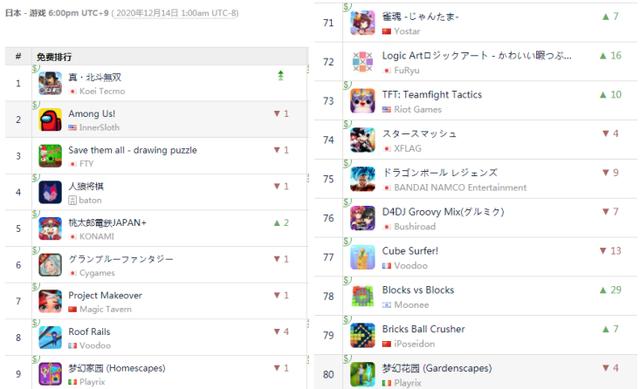Open the Blocks vs Blocks icon
This screenshot has height=389, width=640.
pyautogui.click(x=362, y=296)
